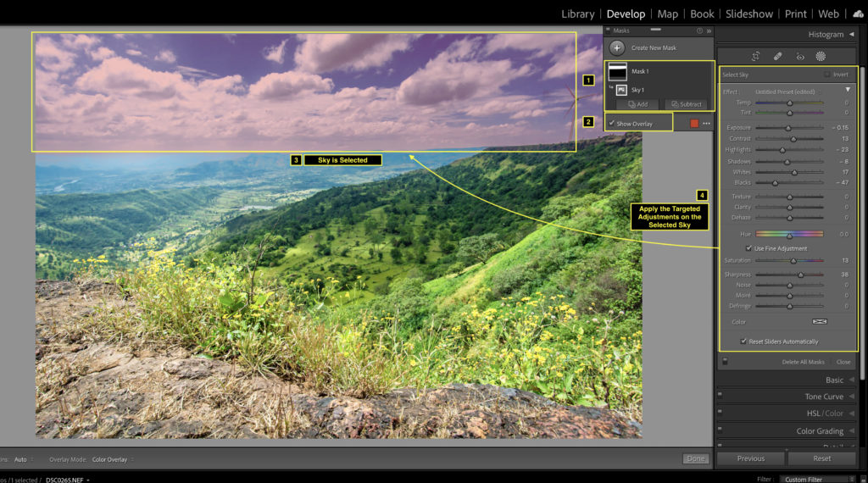Switch to the Slideshow module
This screenshot has width=868, height=483.
click(749, 14)
